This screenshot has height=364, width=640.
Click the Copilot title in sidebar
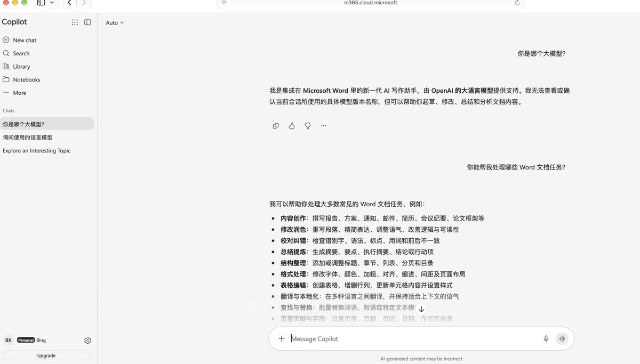tap(14, 22)
